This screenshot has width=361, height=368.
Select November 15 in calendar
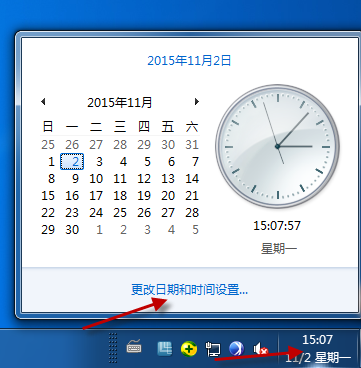(x=48, y=196)
